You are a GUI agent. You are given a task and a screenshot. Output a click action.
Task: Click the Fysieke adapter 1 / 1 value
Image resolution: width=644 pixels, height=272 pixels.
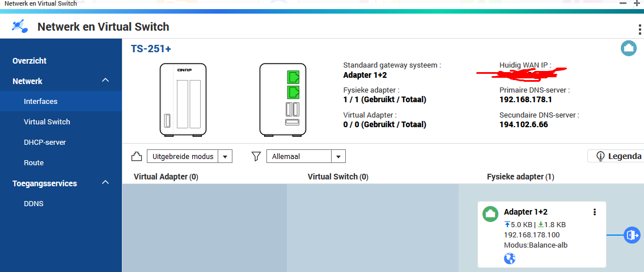coord(384,99)
